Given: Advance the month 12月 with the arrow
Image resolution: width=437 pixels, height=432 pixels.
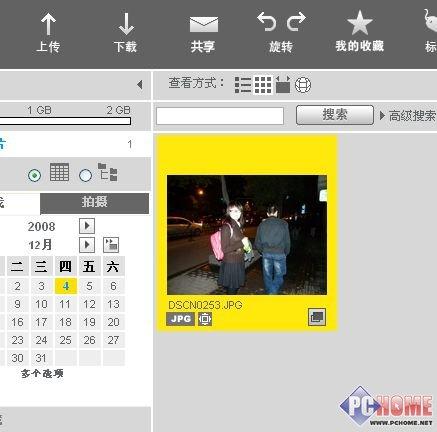Looking at the screenshot, I should 87,245.
